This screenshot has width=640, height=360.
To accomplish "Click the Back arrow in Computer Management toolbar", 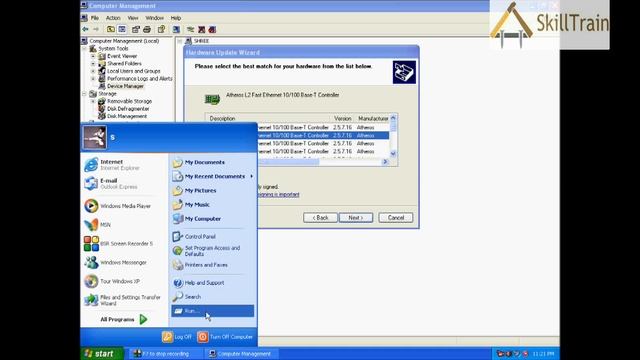I will [85, 29].
